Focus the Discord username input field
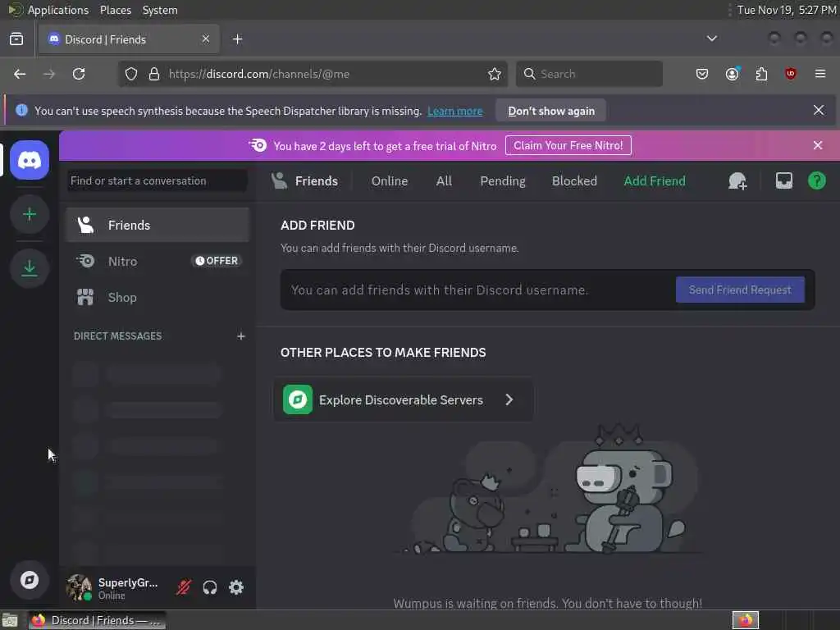This screenshot has width=840, height=630. (477, 290)
